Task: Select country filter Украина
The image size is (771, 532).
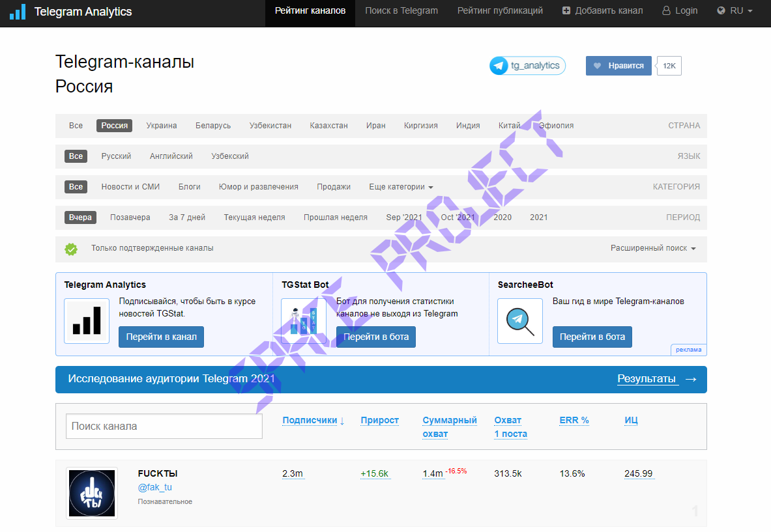Action: (161, 126)
